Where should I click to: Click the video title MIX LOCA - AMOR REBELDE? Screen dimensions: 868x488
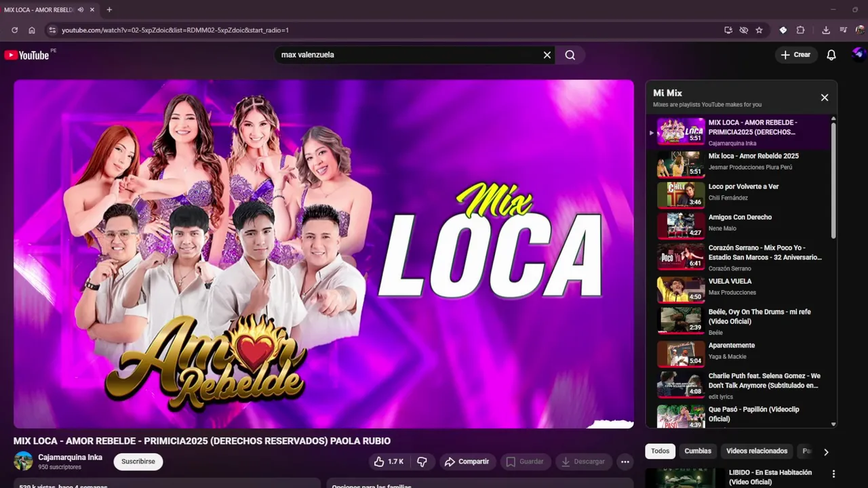pos(202,441)
